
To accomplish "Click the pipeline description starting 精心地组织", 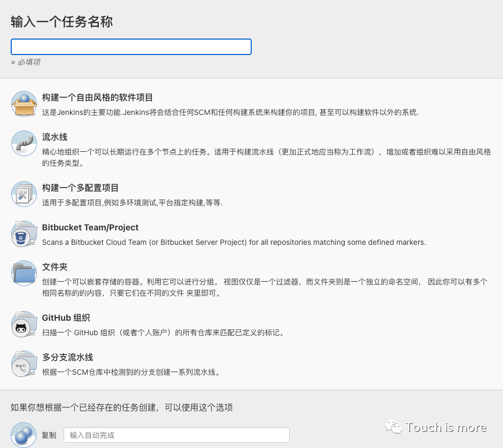I will pos(266,157).
